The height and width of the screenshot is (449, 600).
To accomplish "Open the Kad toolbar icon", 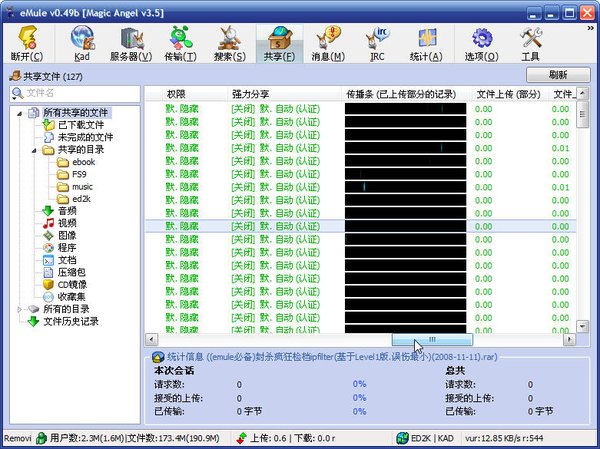I will [x=82, y=44].
